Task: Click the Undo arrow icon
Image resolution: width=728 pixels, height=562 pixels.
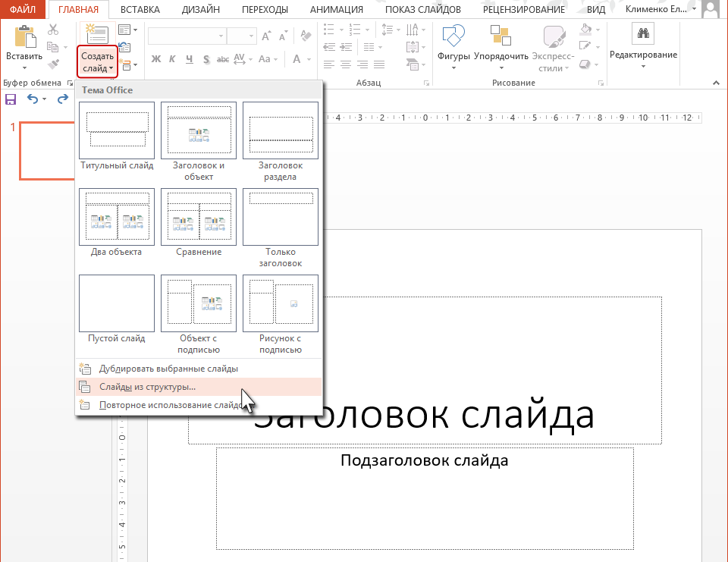Action: (x=32, y=99)
